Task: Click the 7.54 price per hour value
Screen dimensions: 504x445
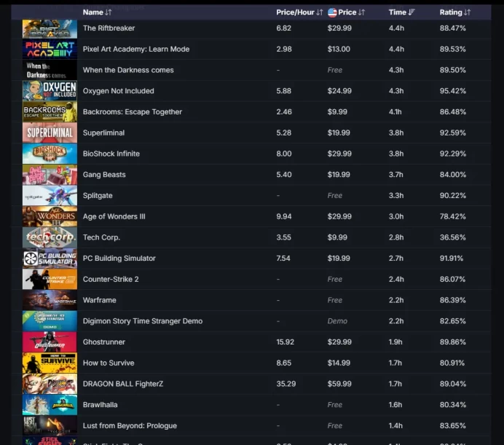Action: click(283, 259)
